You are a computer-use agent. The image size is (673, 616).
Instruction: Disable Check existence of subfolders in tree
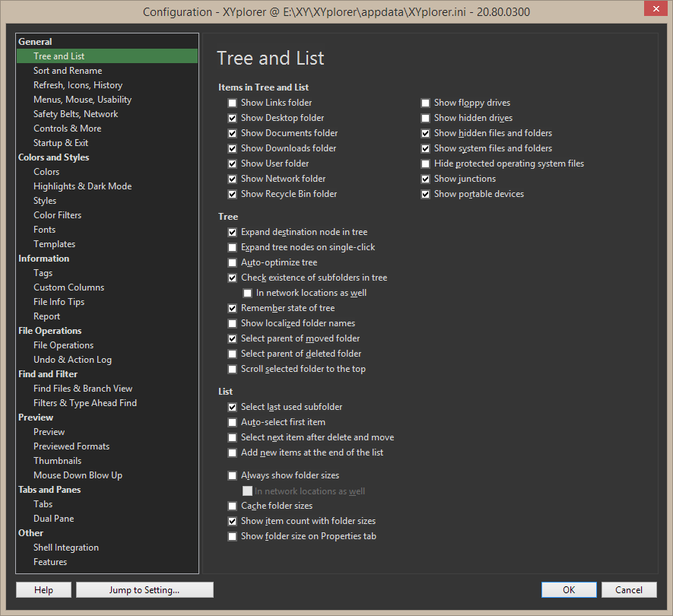(x=232, y=277)
